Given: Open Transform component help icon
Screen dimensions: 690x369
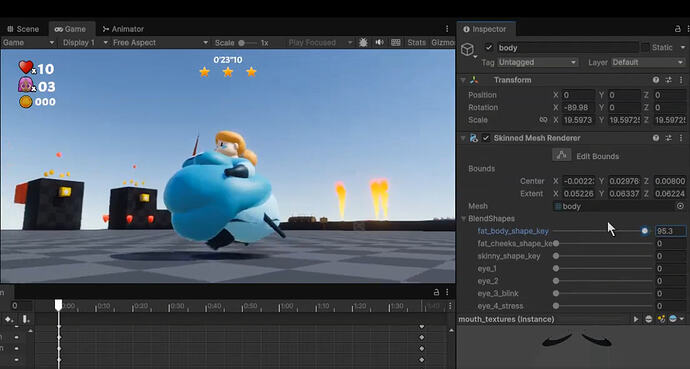Looking at the screenshot, I should [x=656, y=80].
